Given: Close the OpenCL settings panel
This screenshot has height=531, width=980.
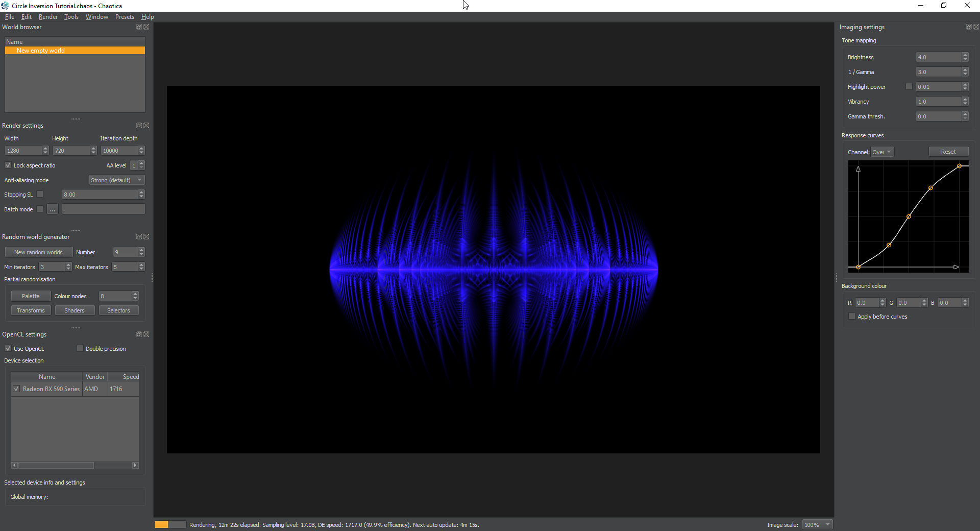Looking at the screenshot, I should point(146,334).
